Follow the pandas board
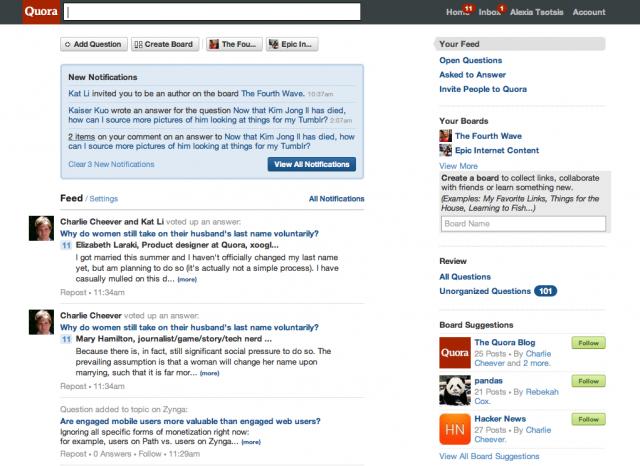Screen dimensions: 640x466 pyautogui.click(x=587, y=381)
